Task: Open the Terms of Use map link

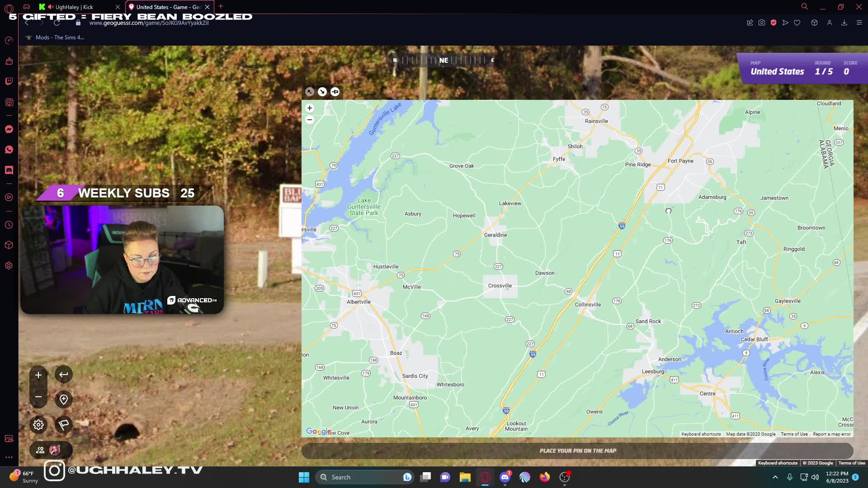Action: point(794,434)
